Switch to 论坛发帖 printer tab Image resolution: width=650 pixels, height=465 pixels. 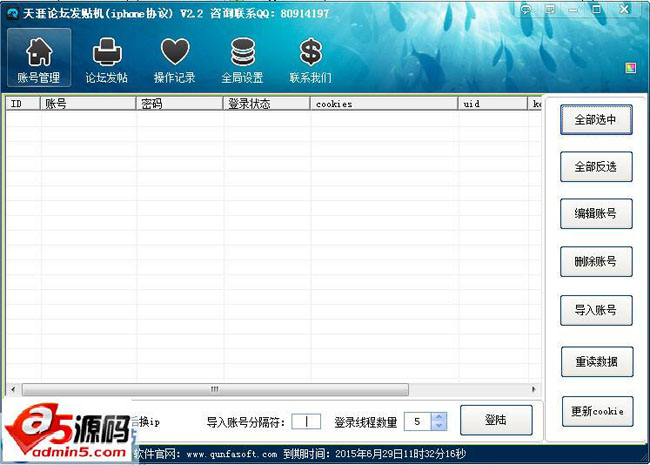coord(107,60)
